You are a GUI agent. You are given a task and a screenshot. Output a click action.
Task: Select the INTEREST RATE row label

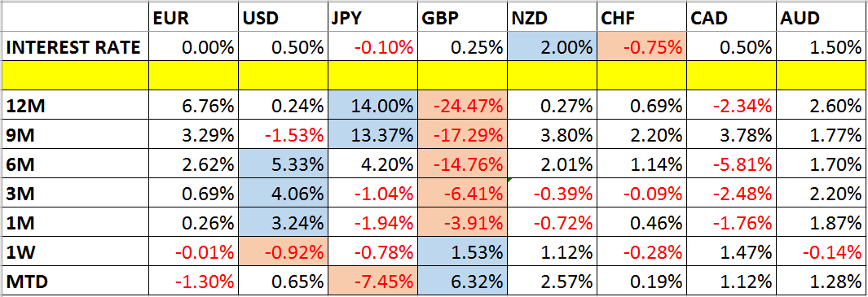(x=75, y=47)
